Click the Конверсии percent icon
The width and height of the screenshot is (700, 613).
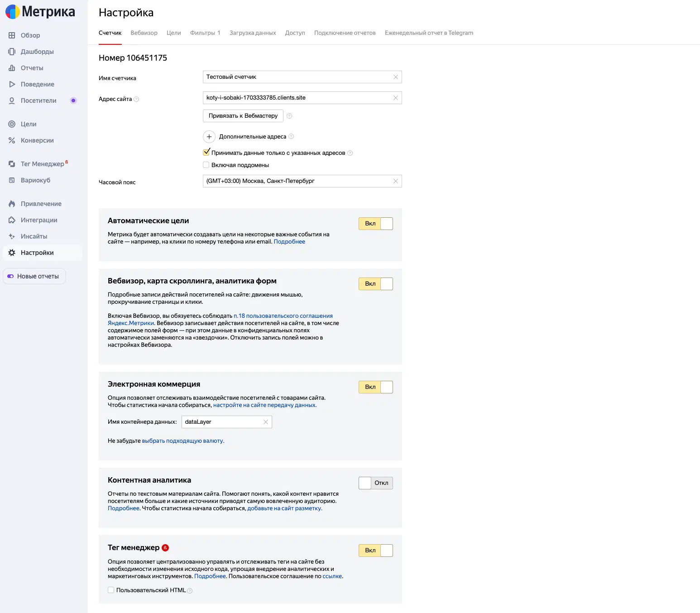pyautogui.click(x=12, y=140)
